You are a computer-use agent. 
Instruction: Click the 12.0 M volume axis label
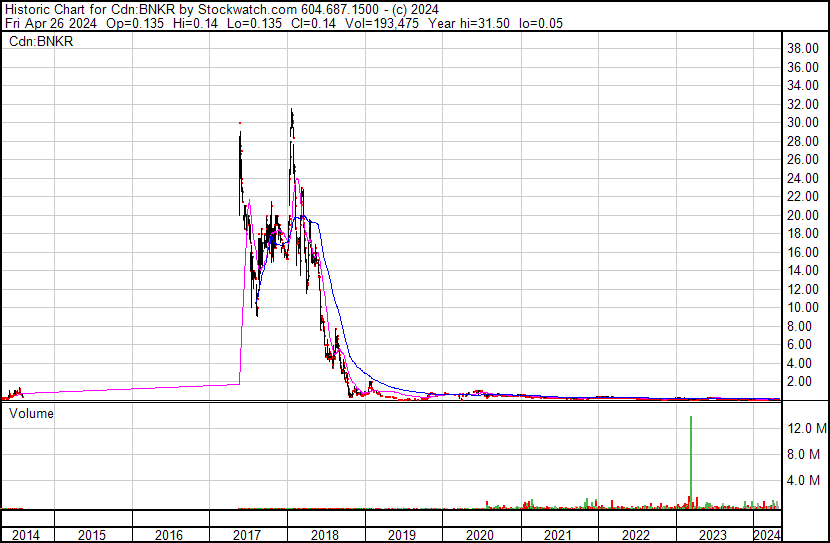[806, 428]
